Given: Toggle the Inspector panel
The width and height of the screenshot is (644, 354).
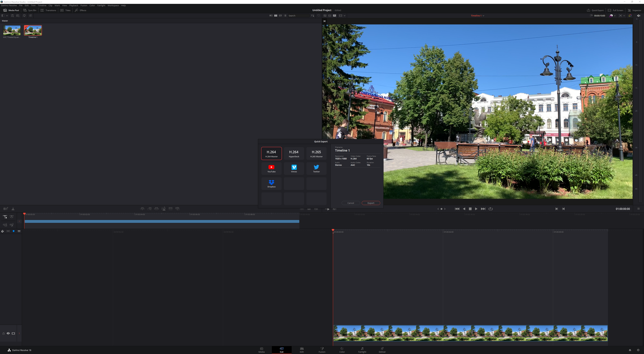Looking at the screenshot, I should (x=634, y=10).
